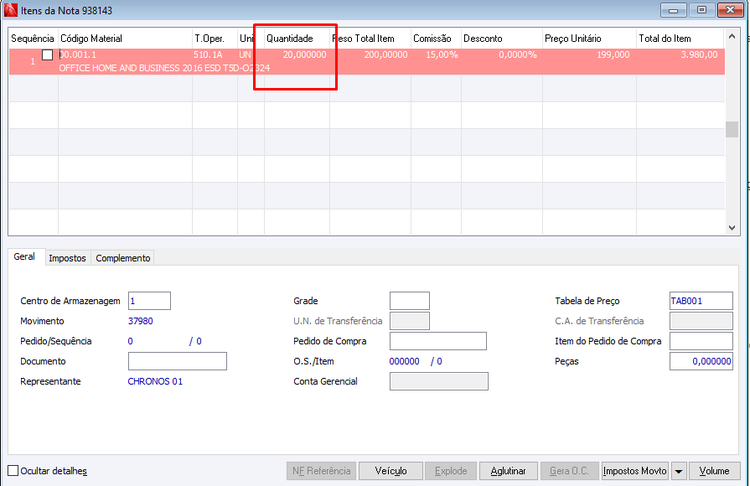Click the vertical scrollbar thumb of grid
The image size is (750, 486).
(x=732, y=130)
